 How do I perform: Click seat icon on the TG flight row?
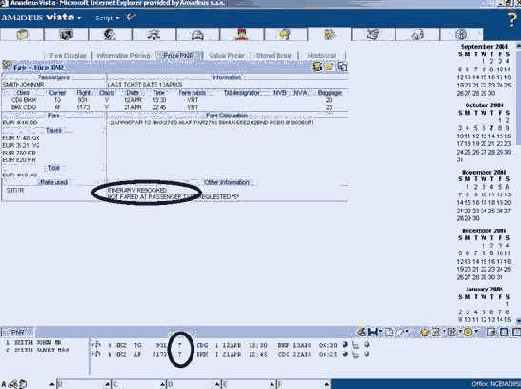[356, 345]
